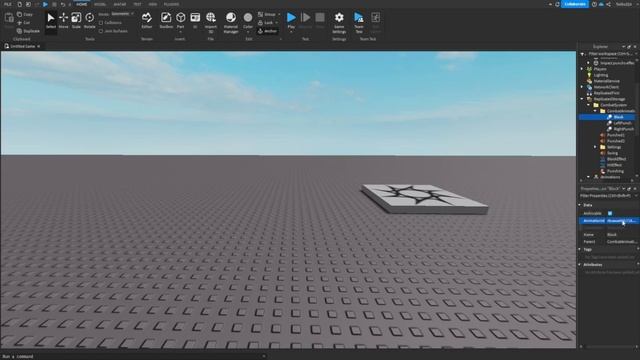The image size is (640, 360).
Task: Click the undo icon in title bar
Action: tap(62, 4)
